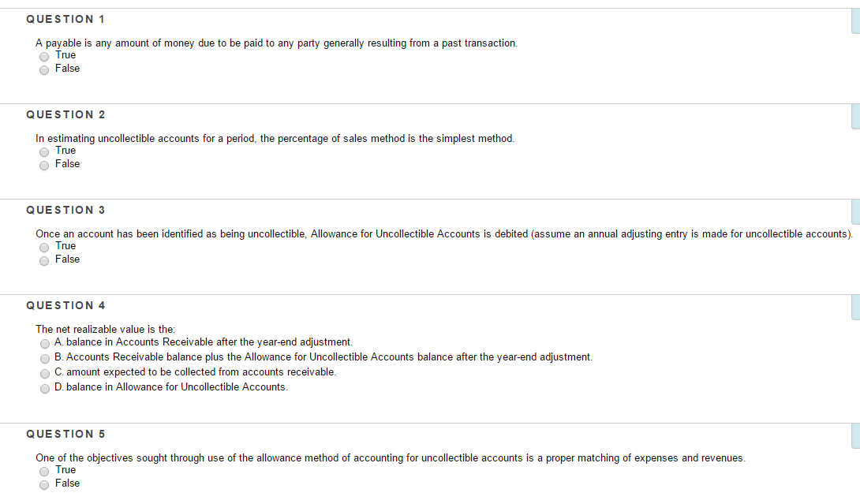The height and width of the screenshot is (504, 860).
Task: Select False for Question 2
Action: pos(44,165)
